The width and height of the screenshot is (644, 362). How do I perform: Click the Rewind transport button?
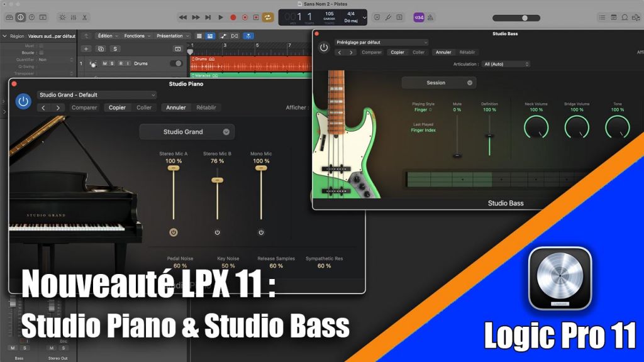tap(183, 17)
